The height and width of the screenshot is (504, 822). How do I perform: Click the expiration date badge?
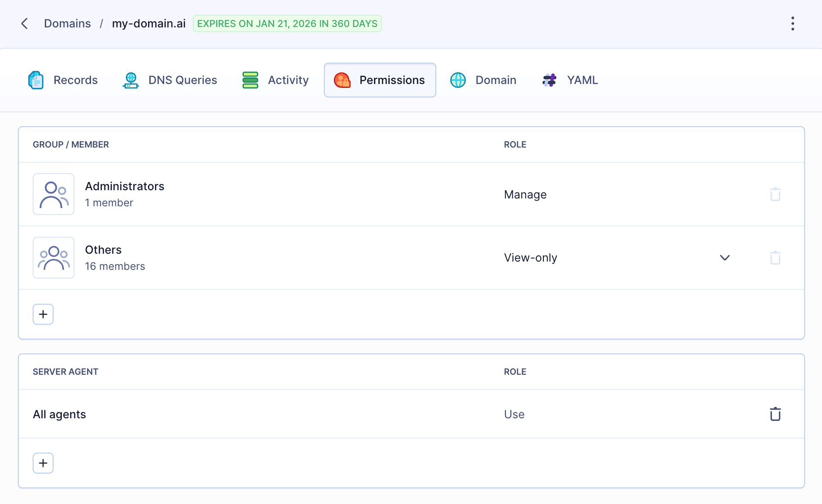[287, 24]
